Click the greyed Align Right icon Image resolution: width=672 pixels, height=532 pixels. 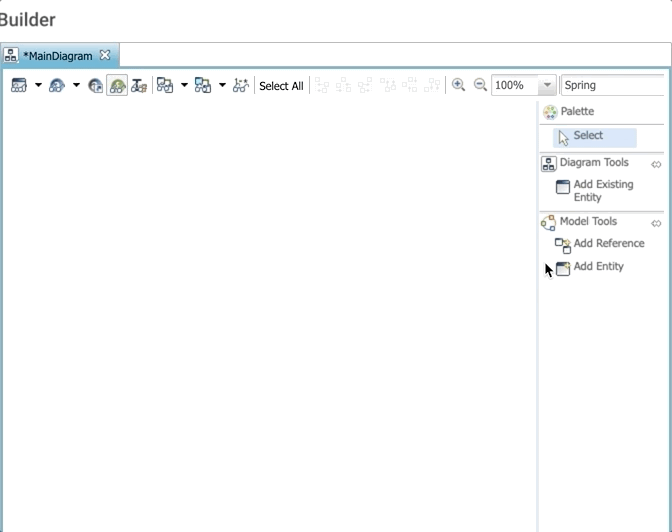[365, 85]
